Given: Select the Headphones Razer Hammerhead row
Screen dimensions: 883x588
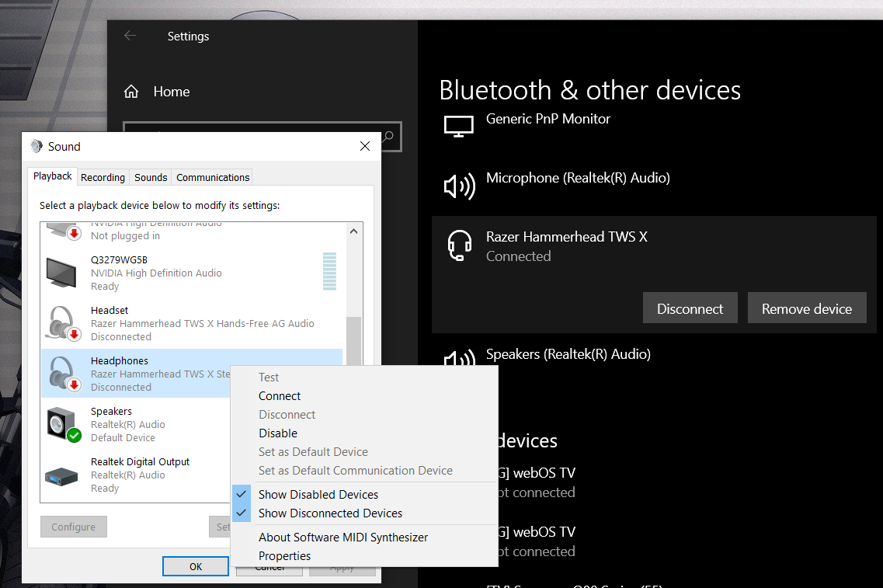Looking at the screenshot, I should pyautogui.click(x=192, y=374).
